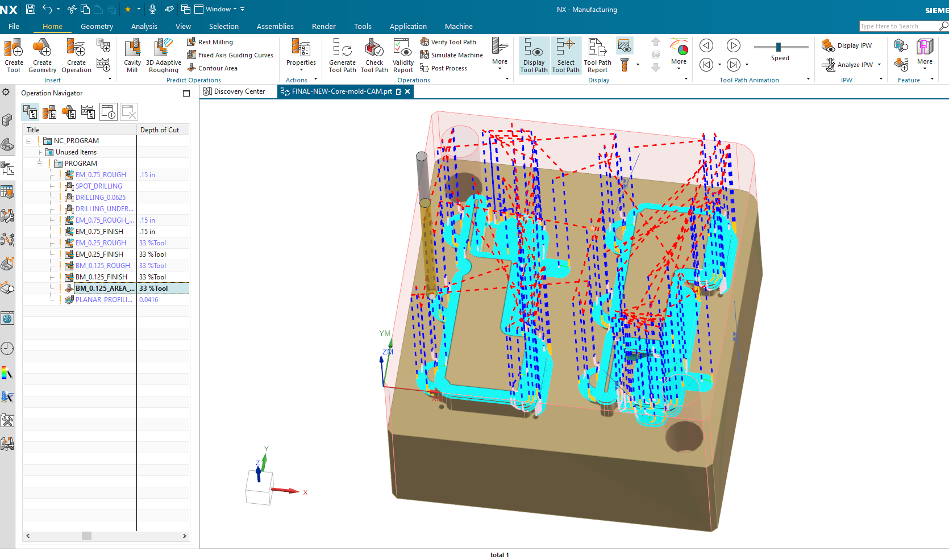Open the Geometry ribbon tab
The width and height of the screenshot is (949, 560).
point(97,26)
